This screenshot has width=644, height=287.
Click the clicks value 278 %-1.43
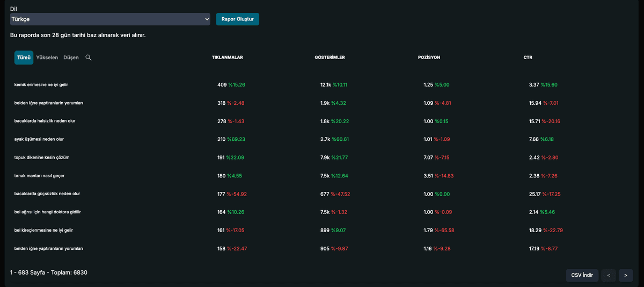(231, 121)
